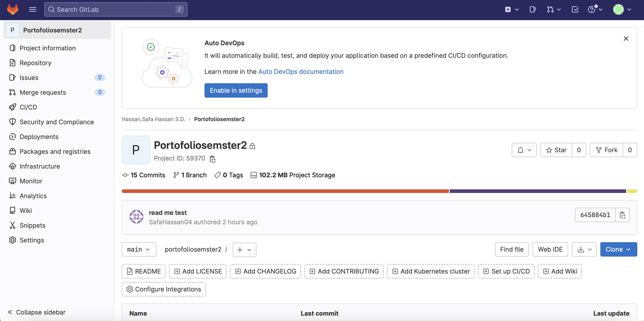Expand the main branch selector
The width and height of the screenshot is (644, 321).
tap(139, 249)
